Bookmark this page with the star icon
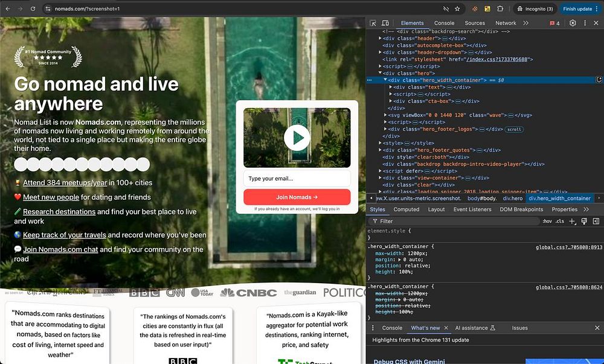 pos(457,8)
